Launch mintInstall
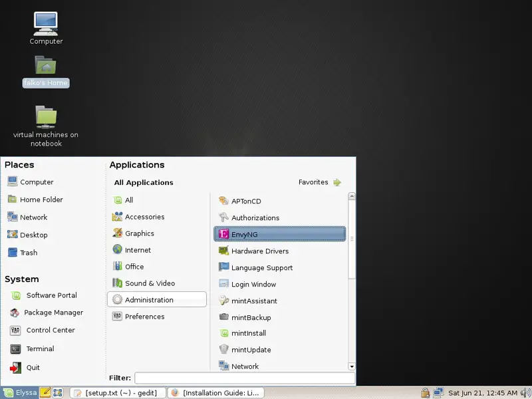The height and width of the screenshot is (399, 532). (279, 333)
